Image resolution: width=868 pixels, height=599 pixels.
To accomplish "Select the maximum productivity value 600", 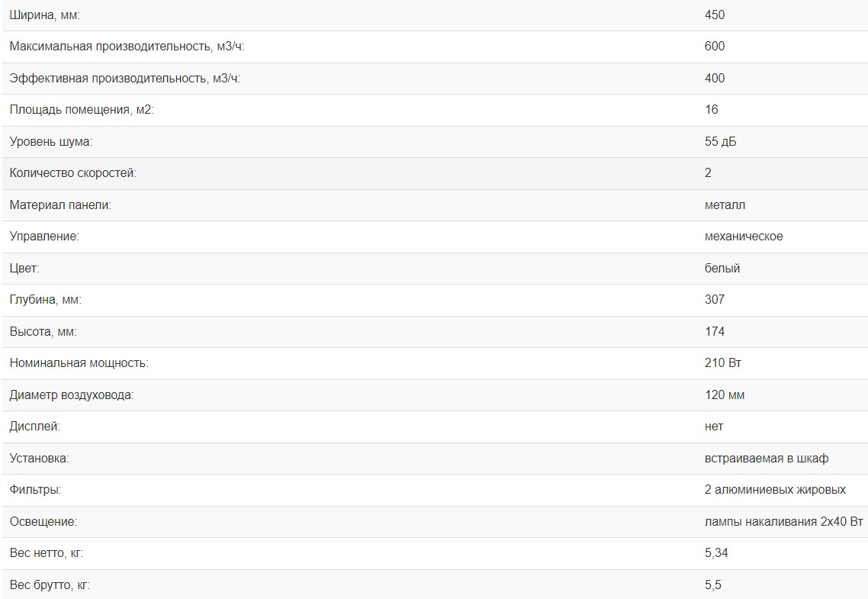I will tap(715, 47).
